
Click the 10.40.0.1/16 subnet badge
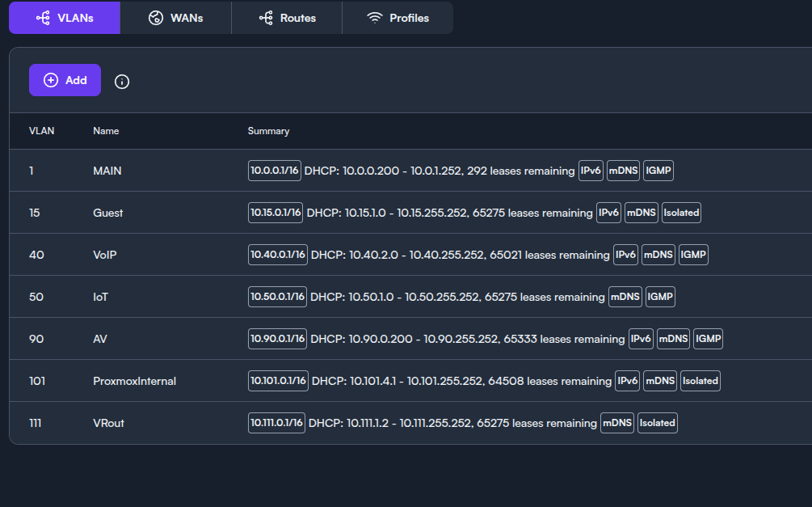tap(278, 255)
